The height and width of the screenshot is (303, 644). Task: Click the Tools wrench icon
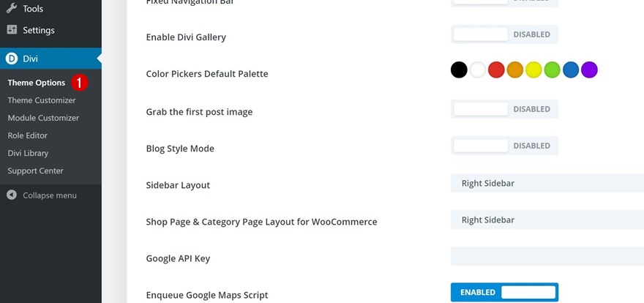12,9
